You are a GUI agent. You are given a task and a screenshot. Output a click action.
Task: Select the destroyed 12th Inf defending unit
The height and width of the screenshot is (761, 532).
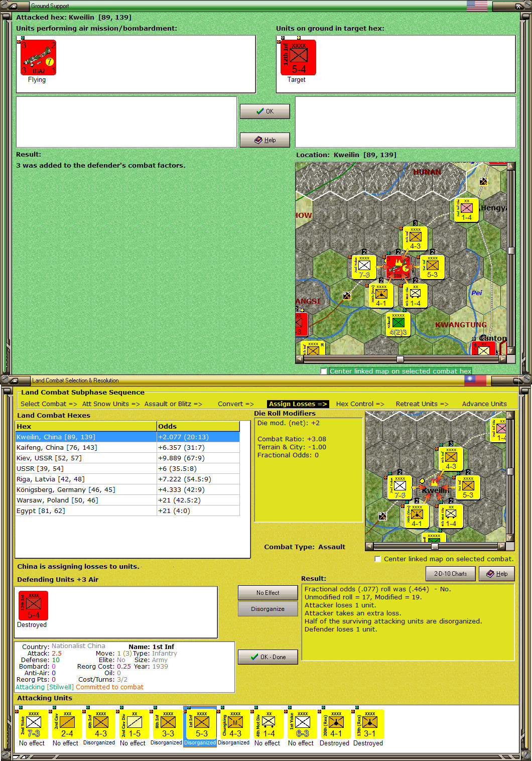pyautogui.click(x=33, y=606)
